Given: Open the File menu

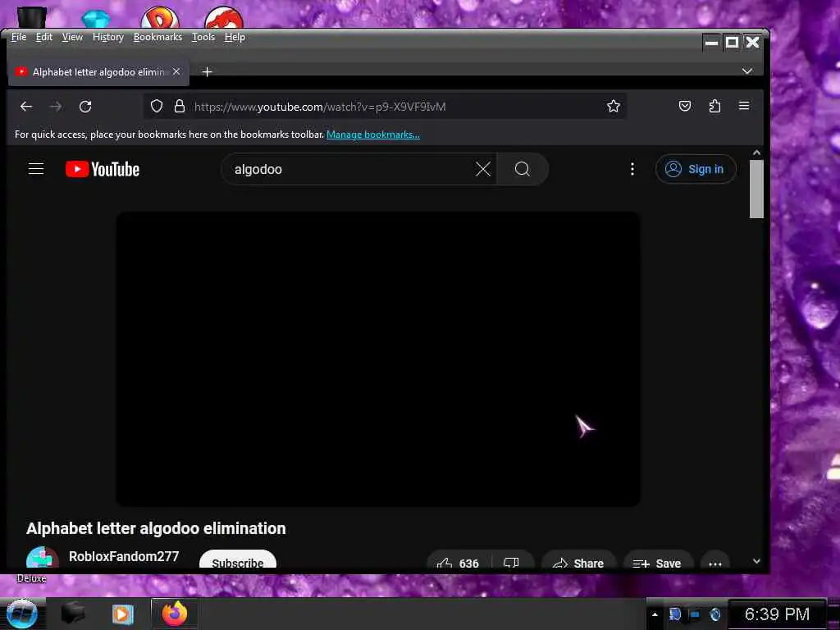Looking at the screenshot, I should [x=19, y=36].
